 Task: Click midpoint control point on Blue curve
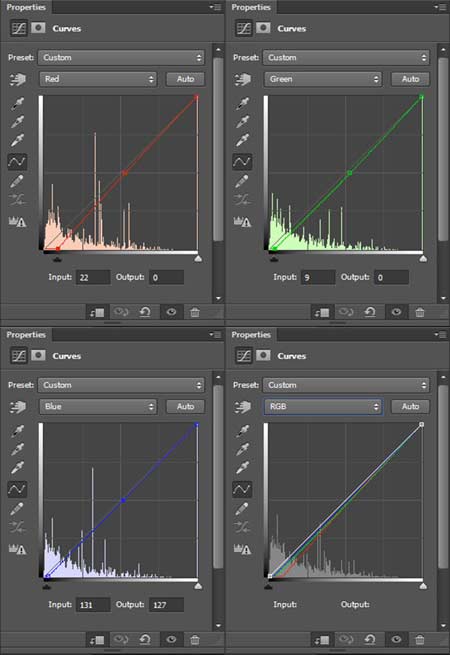point(123,500)
